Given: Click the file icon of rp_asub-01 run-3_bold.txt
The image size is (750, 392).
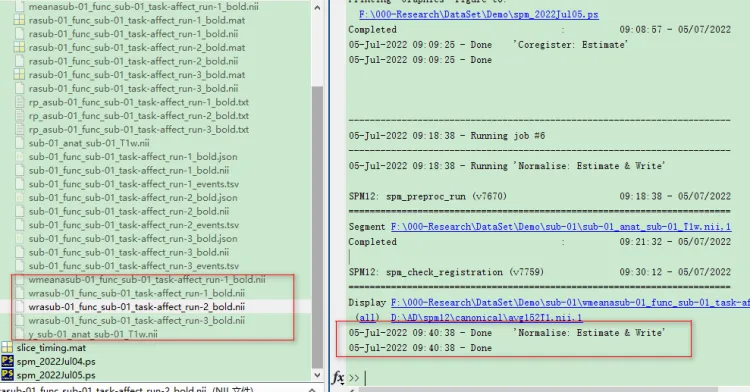Looking at the screenshot, I should 19,129.
